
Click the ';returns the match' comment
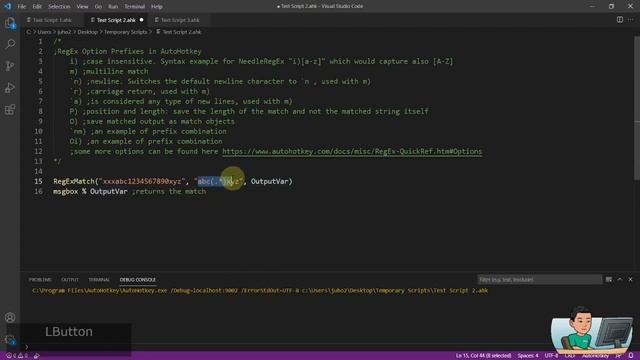[169, 191]
